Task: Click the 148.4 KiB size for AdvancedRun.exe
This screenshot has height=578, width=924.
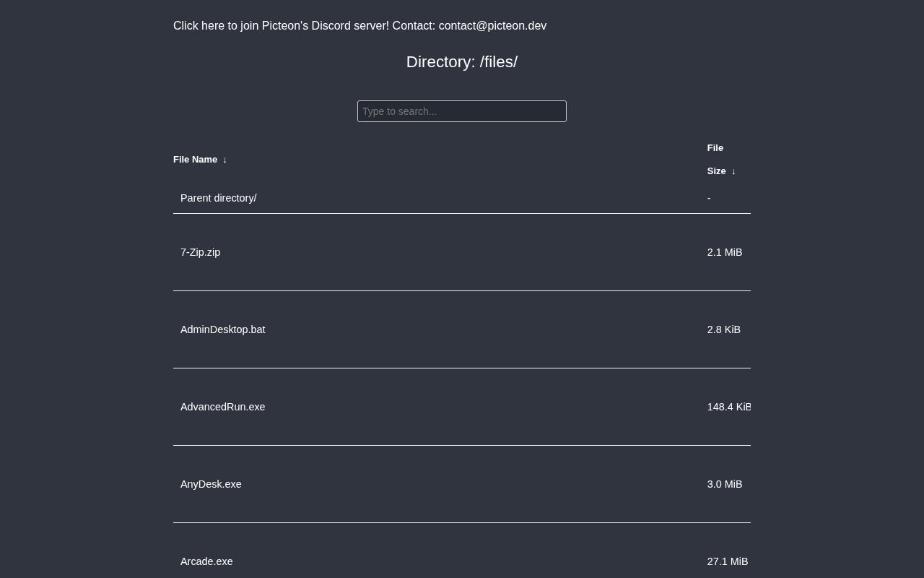Action: pyautogui.click(x=728, y=407)
